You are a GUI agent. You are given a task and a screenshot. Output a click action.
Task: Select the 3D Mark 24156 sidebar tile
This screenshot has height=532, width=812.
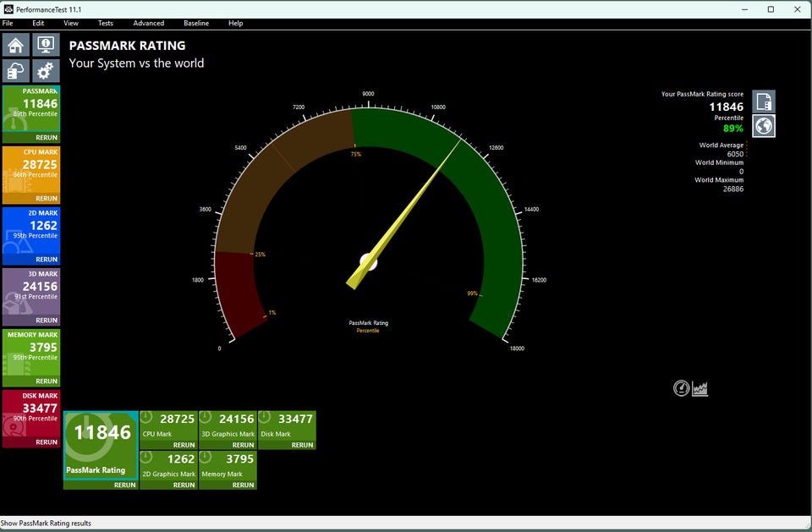31,292
